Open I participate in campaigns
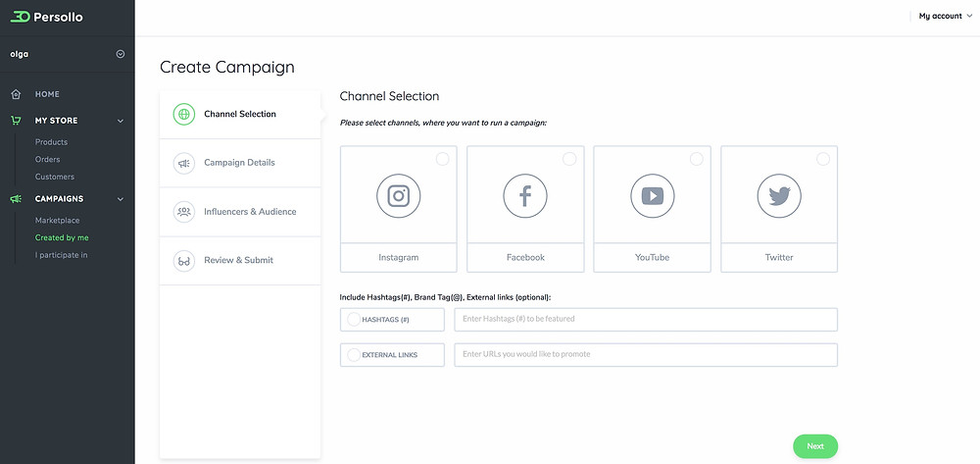The width and height of the screenshot is (980, 464). [61, 255]
